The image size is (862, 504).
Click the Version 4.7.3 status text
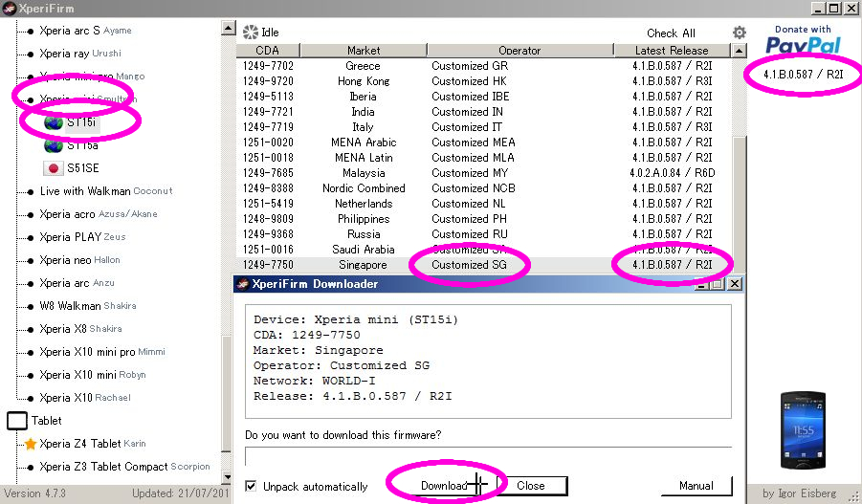(x=34, y=493)
